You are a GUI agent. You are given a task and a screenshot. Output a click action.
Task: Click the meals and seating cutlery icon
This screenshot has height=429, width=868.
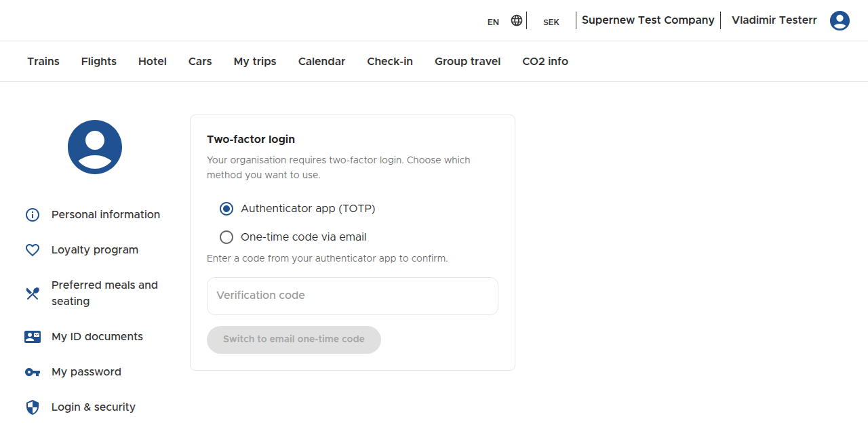coord(33,293)
